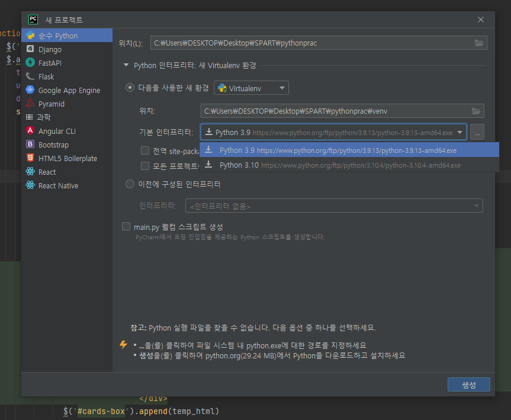Select Pyramid project type label
The image size is (511, 420).
click(x=51, y=104)
